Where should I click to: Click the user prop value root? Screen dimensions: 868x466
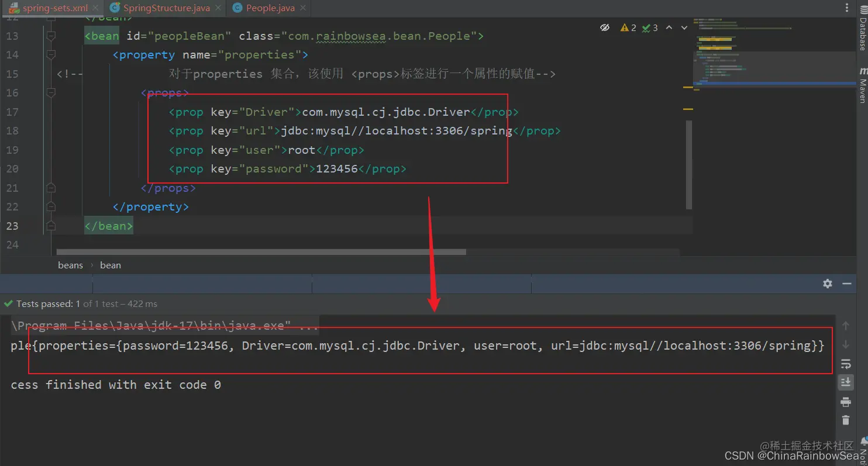(x=302, y=150)
